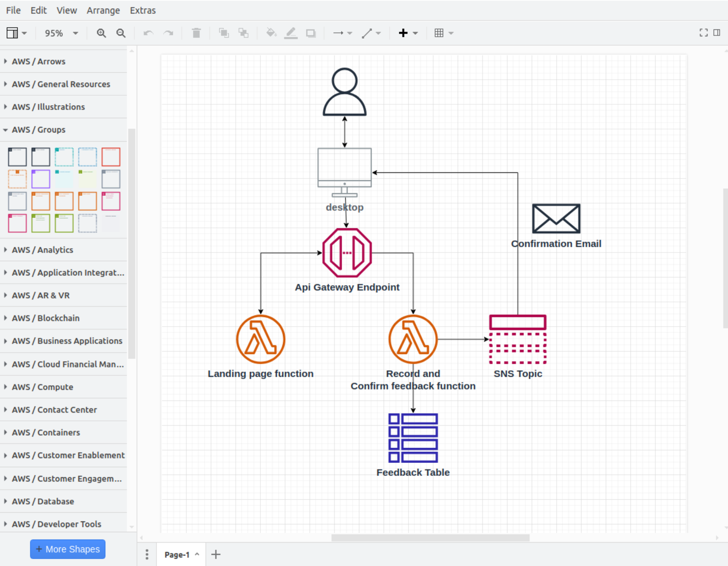Expand AWS / Customer Enablement category
The height and width of the screenshot is (566, 728).
pyautogui.click(x=63, y=455)
